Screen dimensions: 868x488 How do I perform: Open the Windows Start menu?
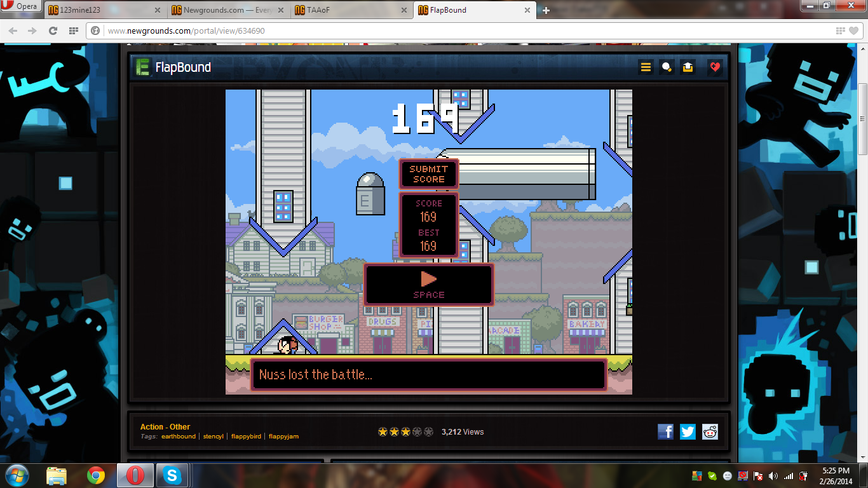click(x=17, y=475)
